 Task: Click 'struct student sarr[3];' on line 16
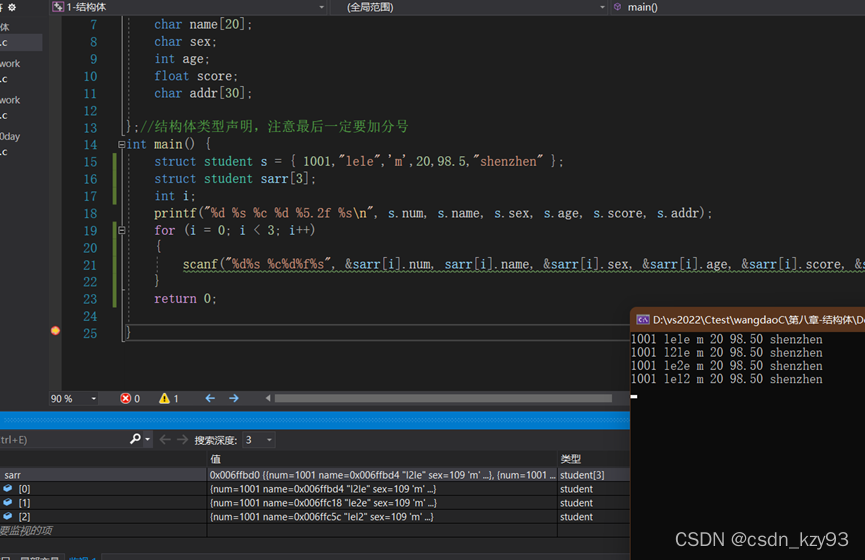(x=235, y=179)
